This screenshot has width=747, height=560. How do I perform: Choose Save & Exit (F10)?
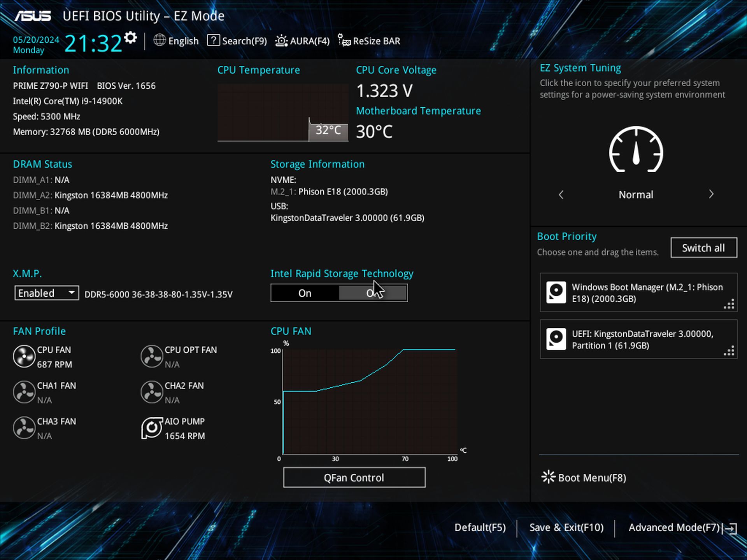(x=566, y=528)
